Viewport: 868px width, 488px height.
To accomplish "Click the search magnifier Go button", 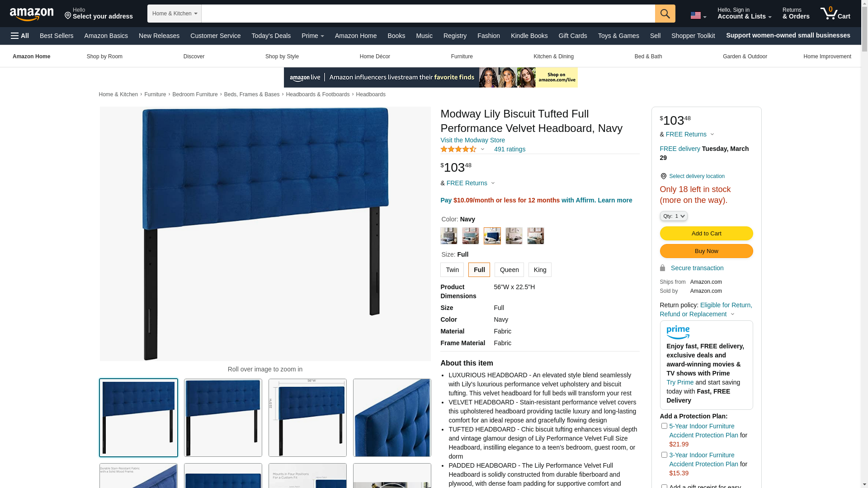I will point(665,14).
